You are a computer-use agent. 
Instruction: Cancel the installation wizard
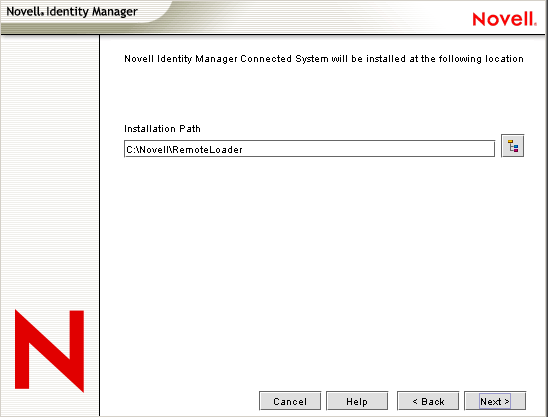290,401
